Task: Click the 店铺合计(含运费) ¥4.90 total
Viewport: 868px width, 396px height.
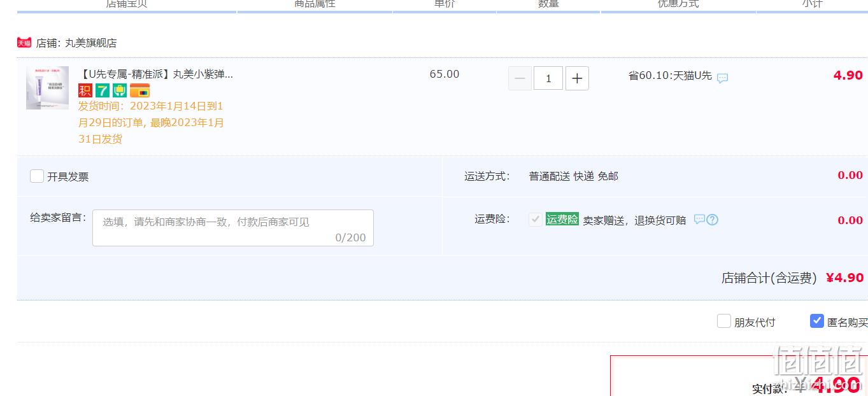Action: [x=792, y=278]
